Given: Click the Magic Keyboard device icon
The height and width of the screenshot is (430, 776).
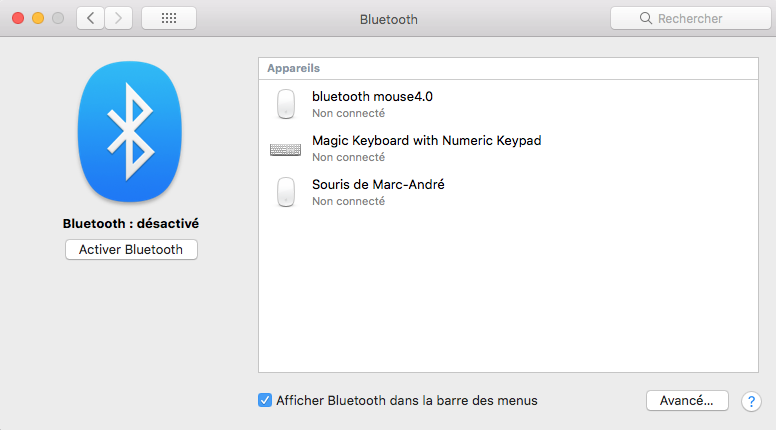Looking at the screenshot, I should click(286, 149).
